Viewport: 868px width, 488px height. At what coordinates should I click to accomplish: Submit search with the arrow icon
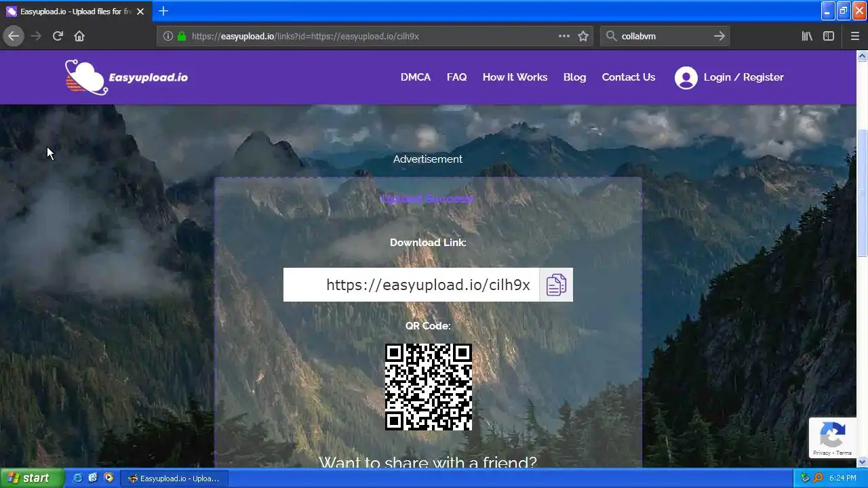pos(719,36)
